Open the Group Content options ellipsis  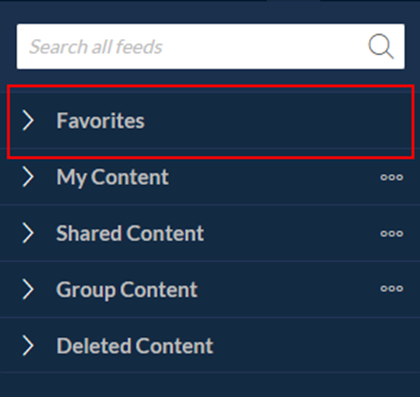(x=392, y=288)
